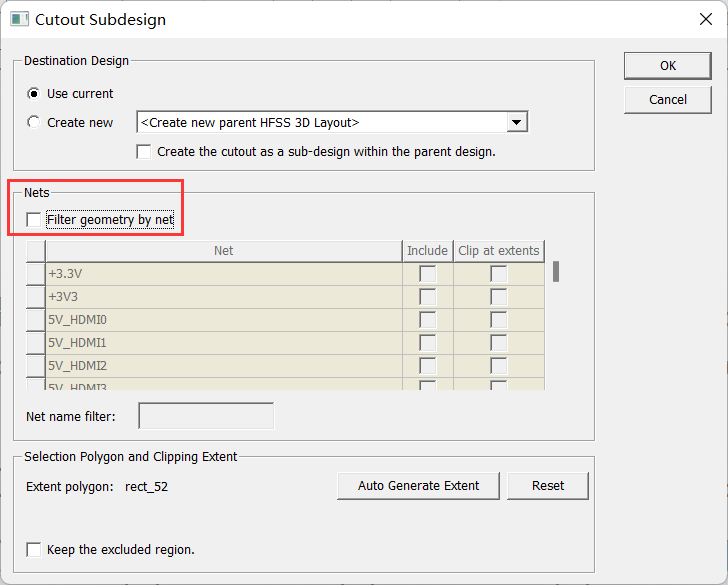The height and width of the screenshot is (585, 728).
Task: Check Clip at extents for +3V3
Action: click(x=499, y=297)
